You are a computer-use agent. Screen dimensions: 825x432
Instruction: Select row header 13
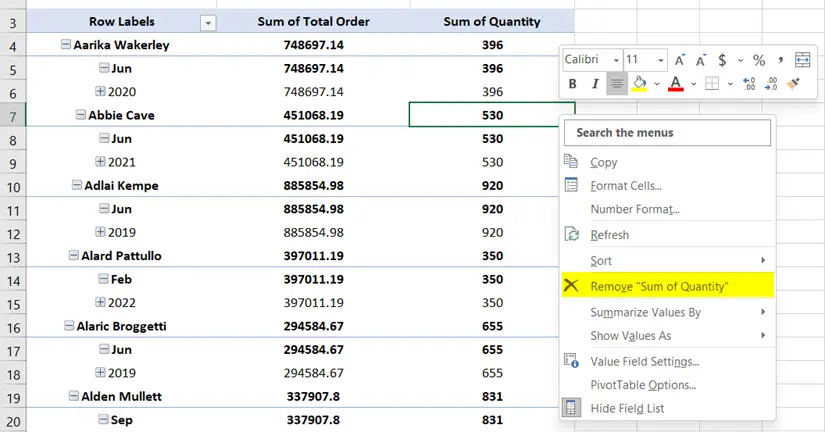[x=13, y=256]
